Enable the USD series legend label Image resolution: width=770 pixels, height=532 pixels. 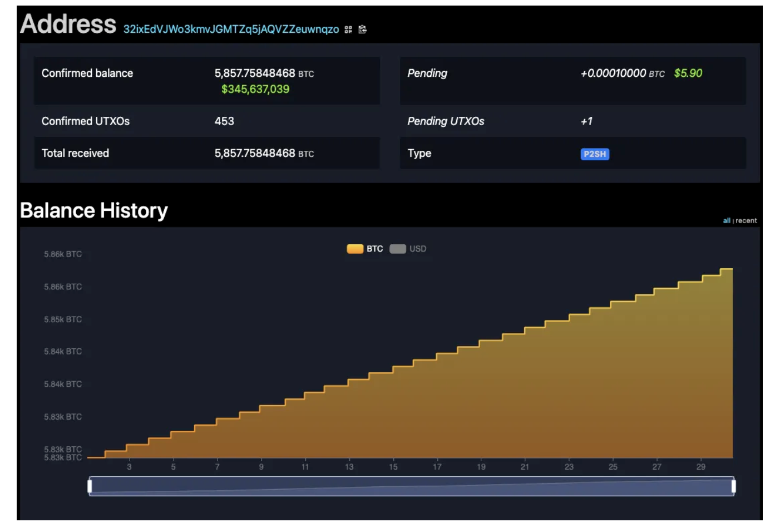point(418,249)
